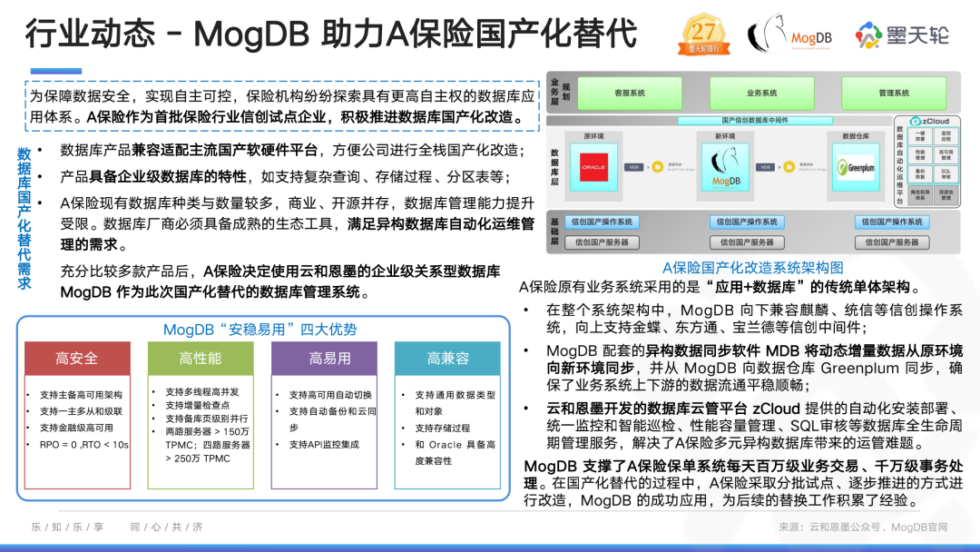Click bullet 支持金融级高可用

coord(76,428)
